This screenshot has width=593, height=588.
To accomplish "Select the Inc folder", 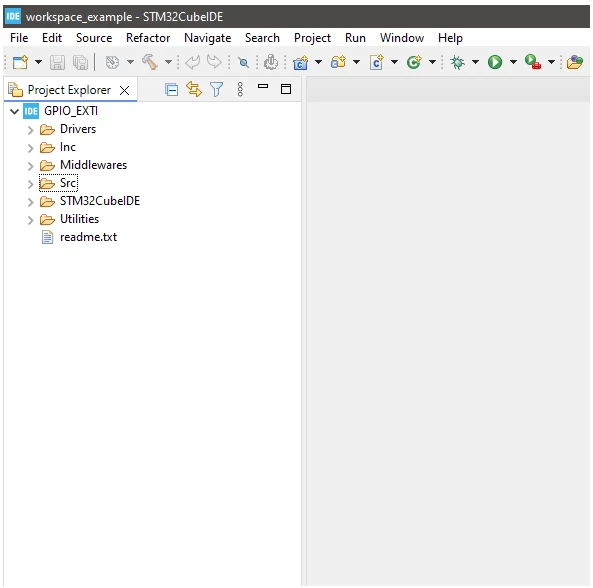I will click(68, 147).
